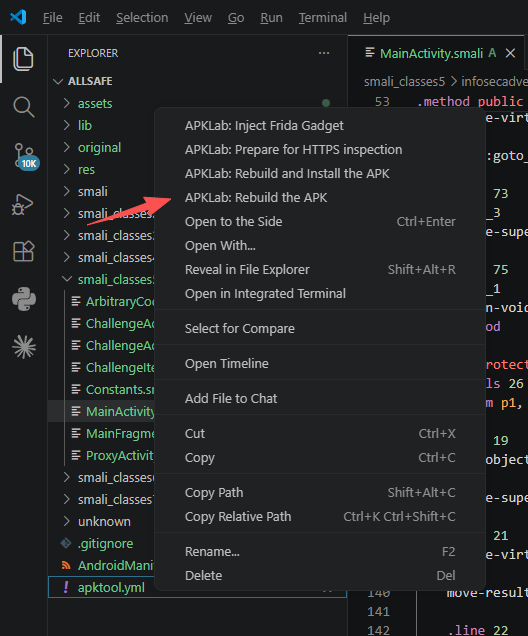Collapse the expanded smali_classes5 folder
This screenshot has width=528, height=636.
point(67,279)
